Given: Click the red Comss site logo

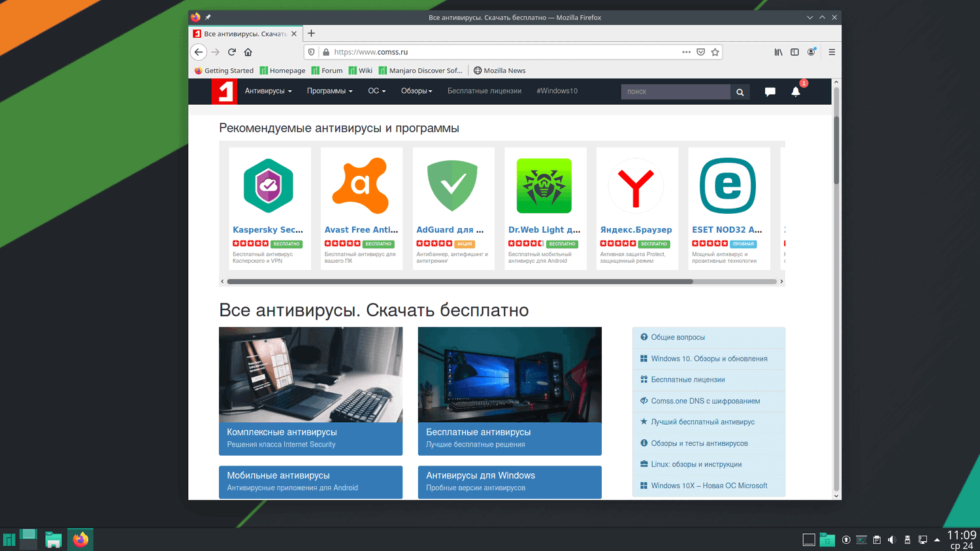Looking at the screenshot, I should tap(224, 92).
